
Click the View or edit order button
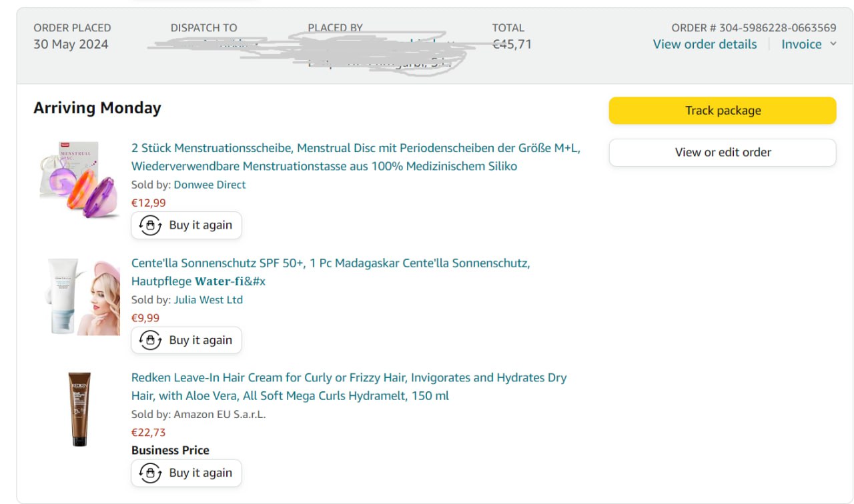722,152
